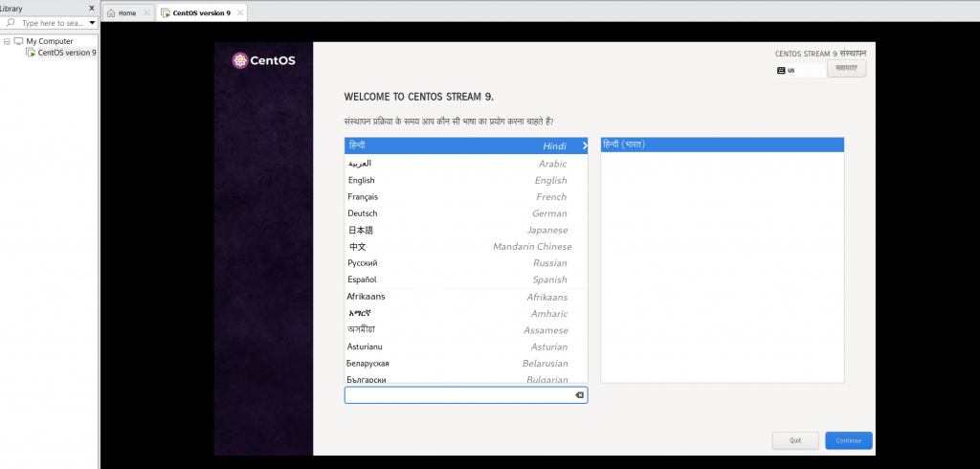Select the Hindi (India) locale in right list

pyautogui.click(x=722, y=145)
